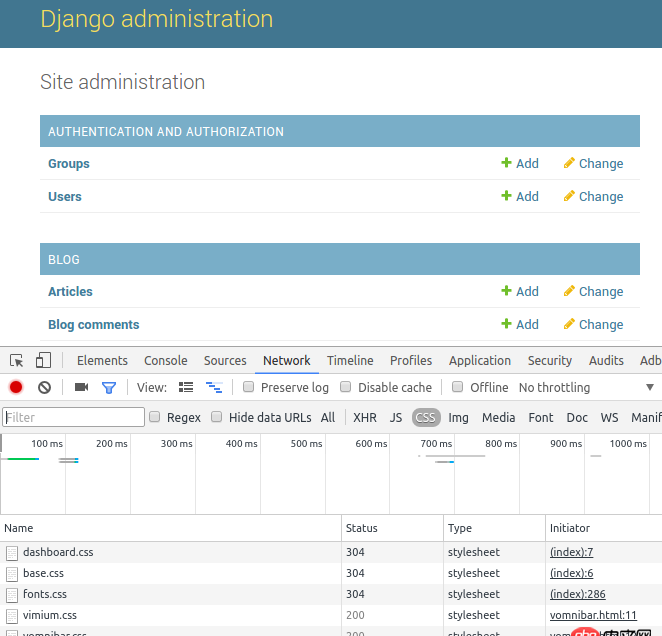Filter requests by Font type
662x636 pixels.
(x=541, y=418)
